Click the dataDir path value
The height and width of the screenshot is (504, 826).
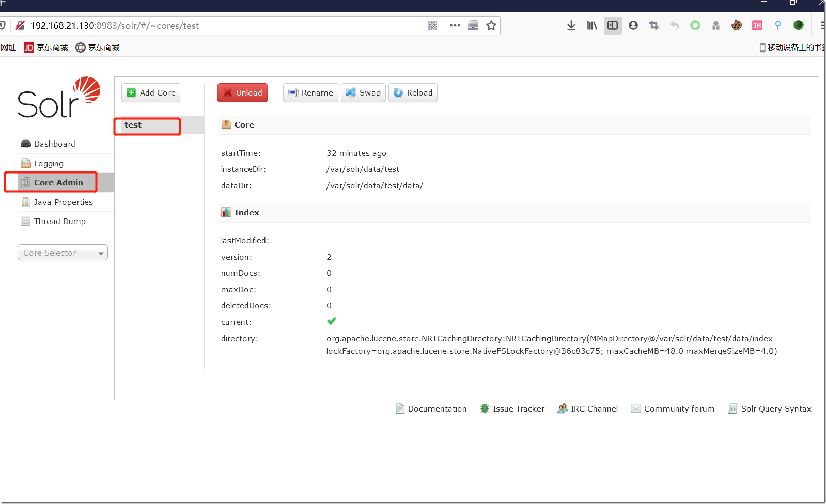375,186
